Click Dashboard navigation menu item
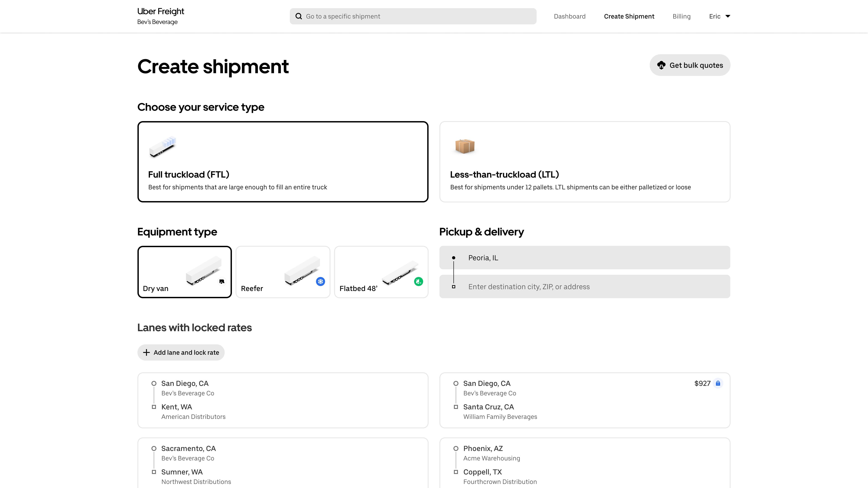868x488 pixels. (x=570, y=16)
